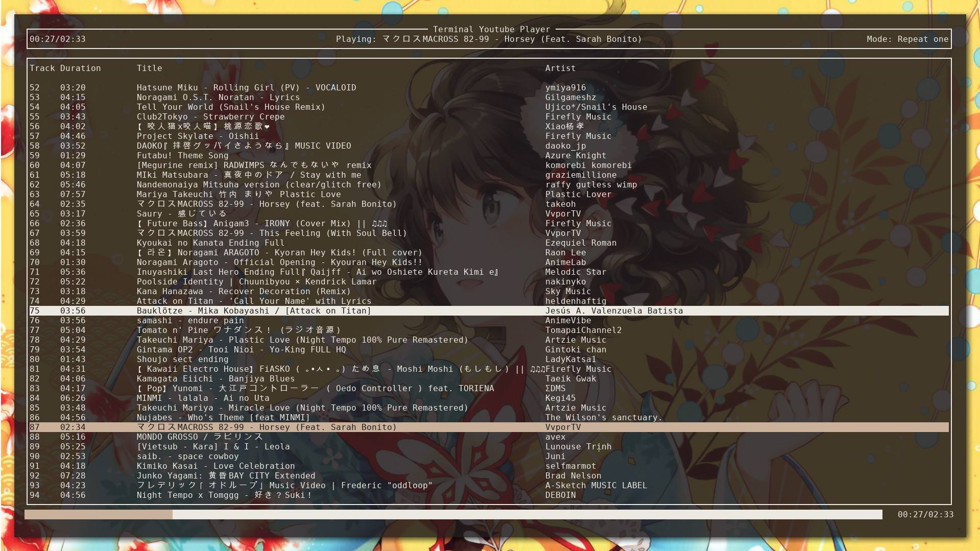Click the Mode: Repeat one indicator
Image resolution: width=980 pixels, height=551 pixels.
coord(907,39)
